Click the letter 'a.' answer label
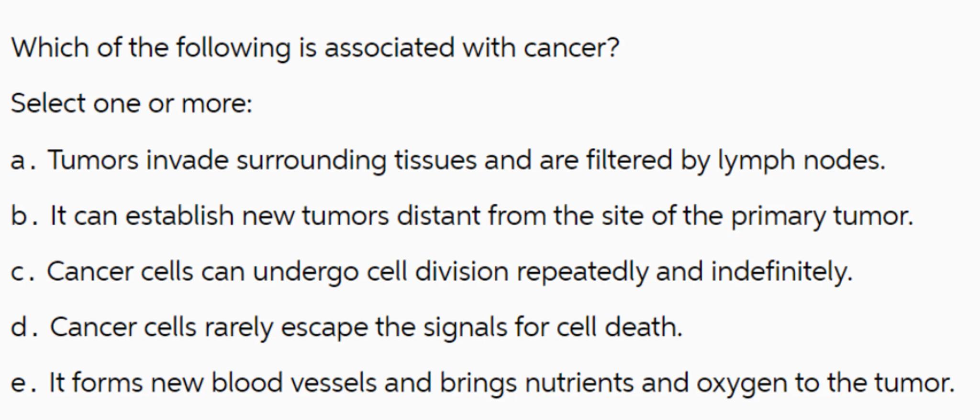 pyautogui.click(x=22, y=161)
